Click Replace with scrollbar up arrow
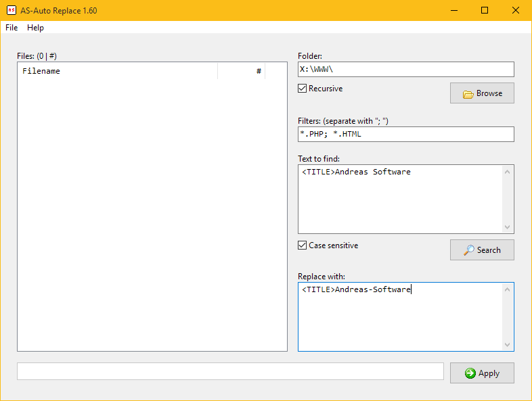 coord(507,289)
